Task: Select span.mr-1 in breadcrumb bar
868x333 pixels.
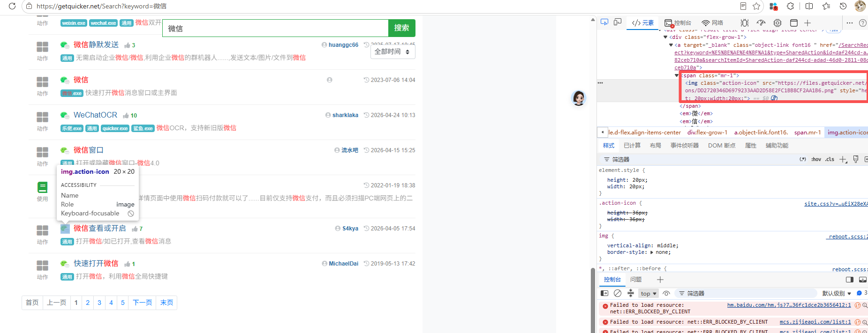Action: [x=808, y=133]
